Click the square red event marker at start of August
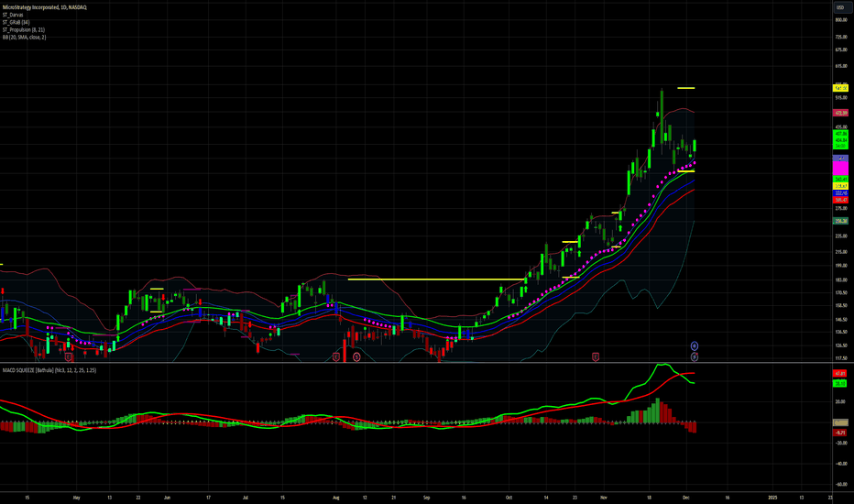 (x=335, y=356)
